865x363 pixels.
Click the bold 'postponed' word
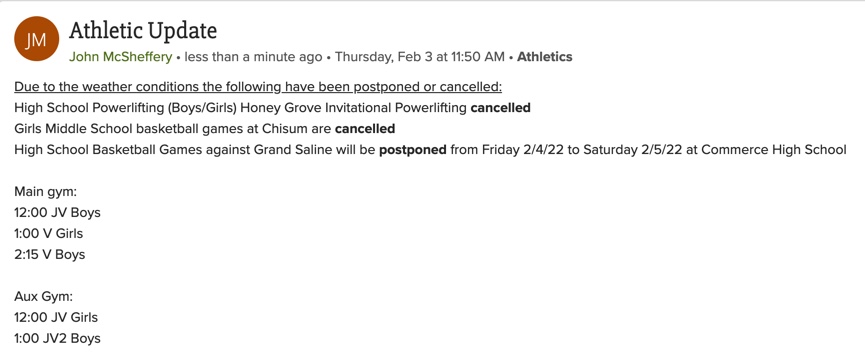[413, 150]
